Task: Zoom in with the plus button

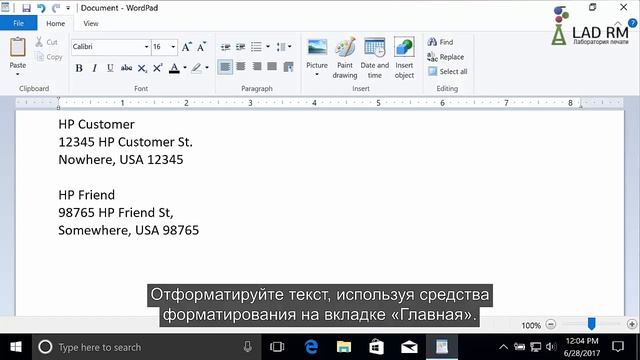Action: pyautogui.click(x=632, y=324)
